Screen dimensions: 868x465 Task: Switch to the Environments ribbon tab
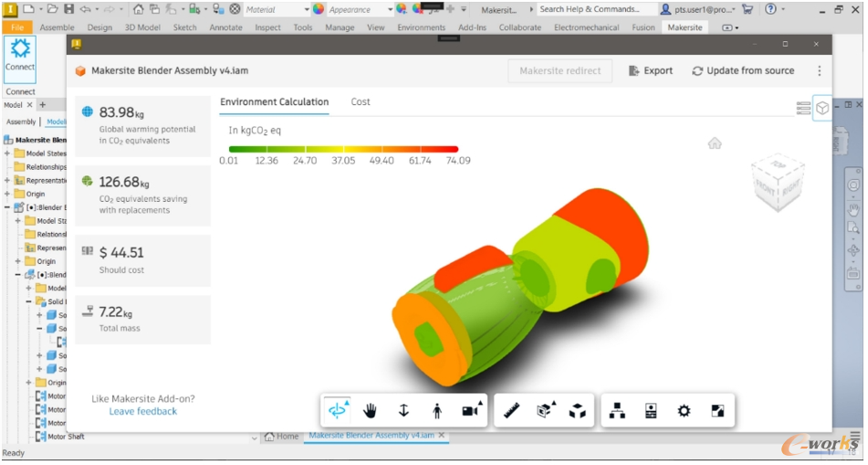click(x=422, y=27)
